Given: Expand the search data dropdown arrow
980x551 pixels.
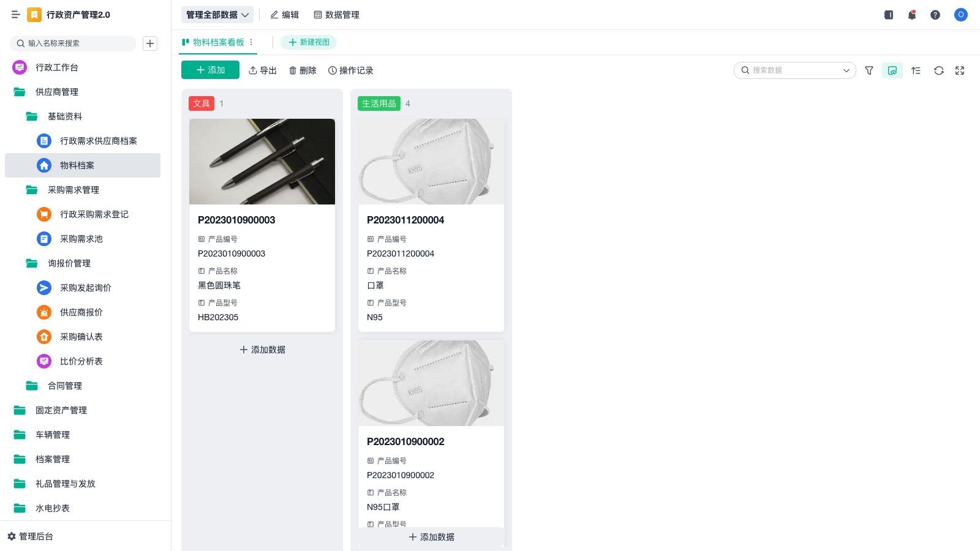Looking at the screenshot, I should [x=846, y=70].
